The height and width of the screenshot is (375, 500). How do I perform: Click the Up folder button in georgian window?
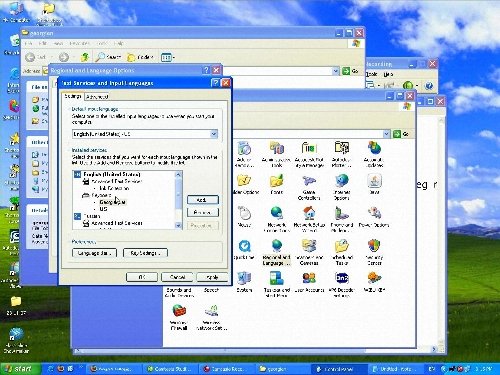(x=85, y=57)
